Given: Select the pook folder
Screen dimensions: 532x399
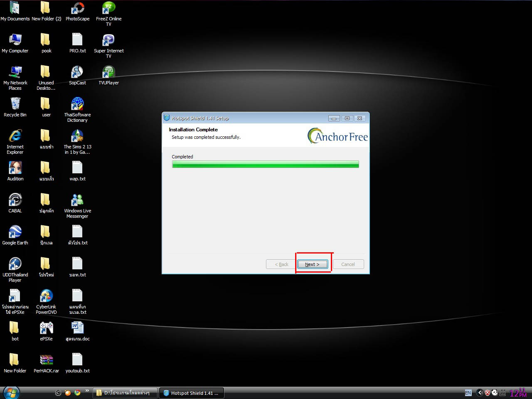Looking at the screenshot, I should [46, 43].
